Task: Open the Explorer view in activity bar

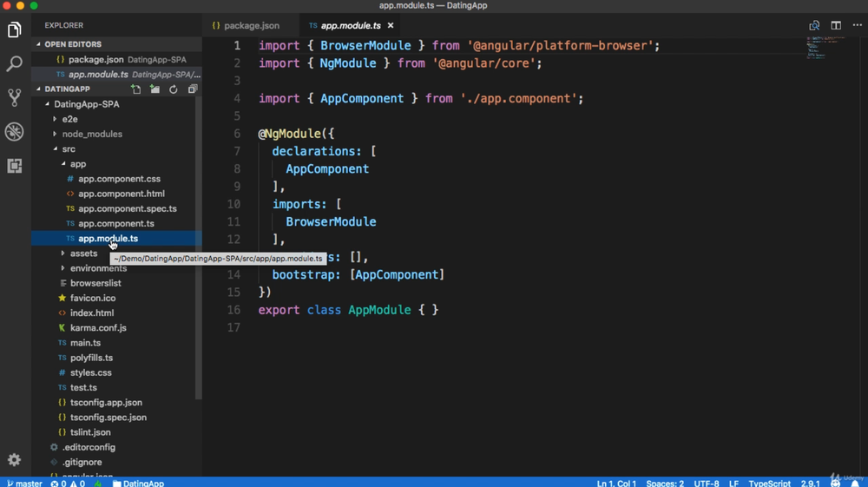Action: tap(15, 30)
